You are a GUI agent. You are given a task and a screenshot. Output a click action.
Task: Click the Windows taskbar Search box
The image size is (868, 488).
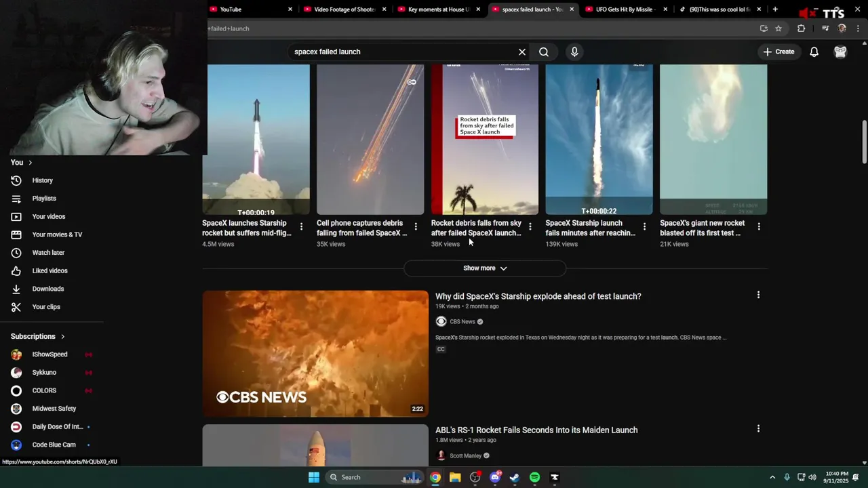pyautogui.click(x=375, y=477)
